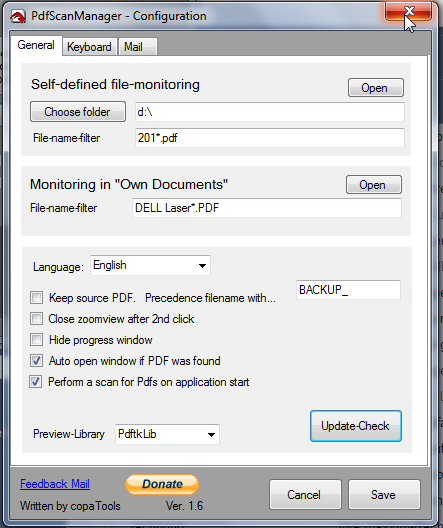The image size is (443, 528).
Task: Check Hide progress window option
Action: (x=36, y=339)
